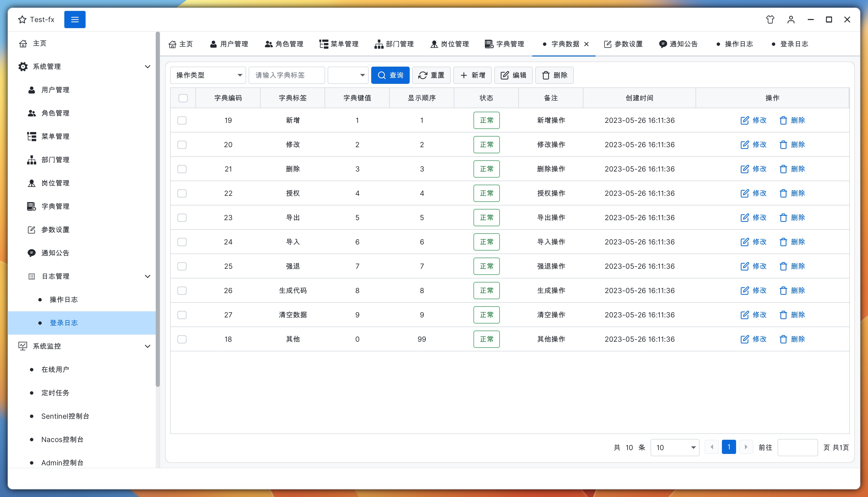Check the checkbox for row 21 删除

tap(182, 169)
